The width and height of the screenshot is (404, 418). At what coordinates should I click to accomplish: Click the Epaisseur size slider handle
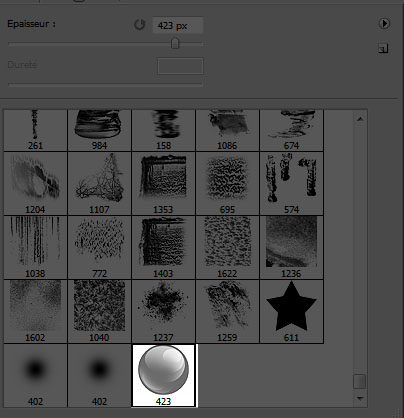(175, 43)
